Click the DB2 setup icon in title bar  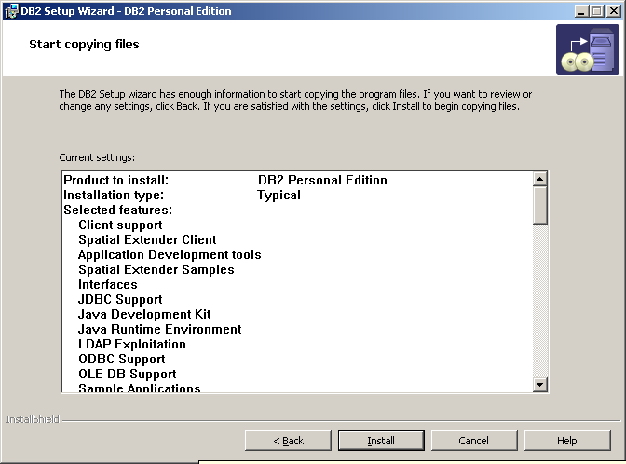(12, 11)
